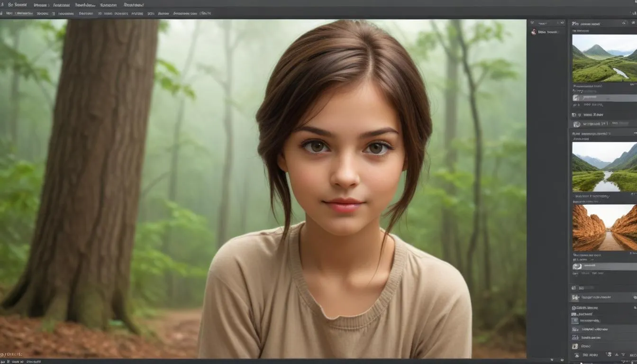
Task: Click the mountain valley thumbnail at top
Action: 604,58
